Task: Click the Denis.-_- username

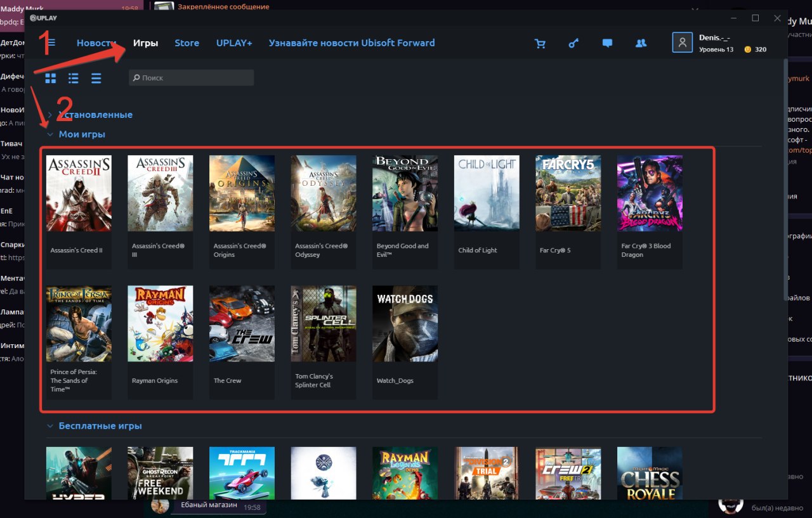Action: tap(714, 38)
